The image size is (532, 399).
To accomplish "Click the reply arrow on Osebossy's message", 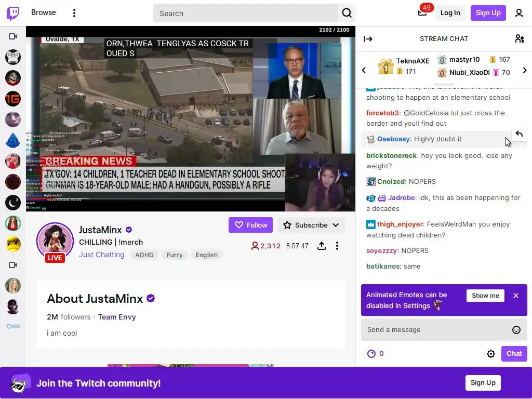I will (x=519, y=134).
